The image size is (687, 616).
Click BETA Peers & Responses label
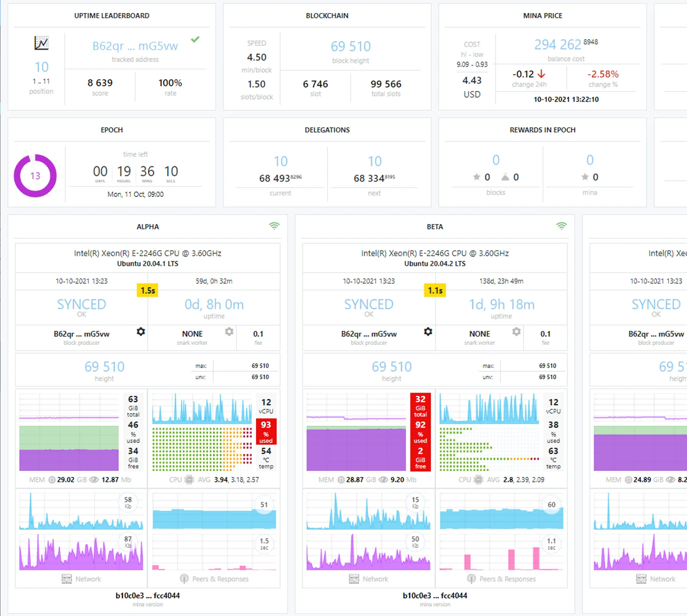(x=507, y=579)
